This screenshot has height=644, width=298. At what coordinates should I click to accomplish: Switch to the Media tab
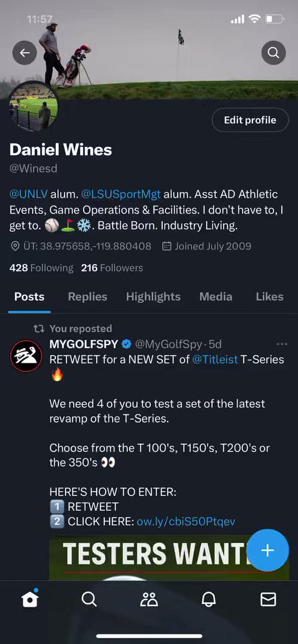click(216, 297)
